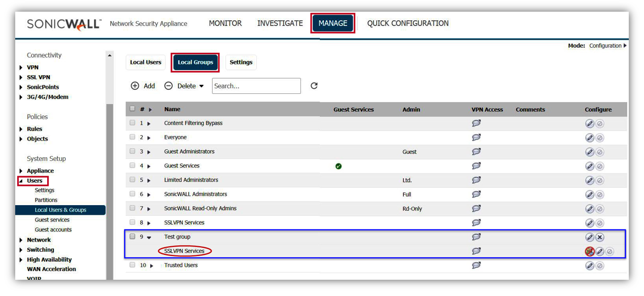
Task: Click the SSLVPN Services member under Test group
Action: (184, 251)
